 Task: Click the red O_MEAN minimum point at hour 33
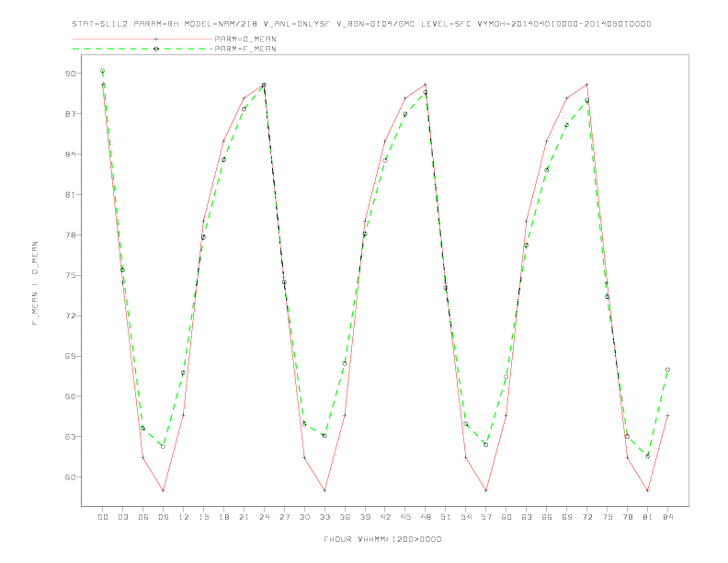324,490
